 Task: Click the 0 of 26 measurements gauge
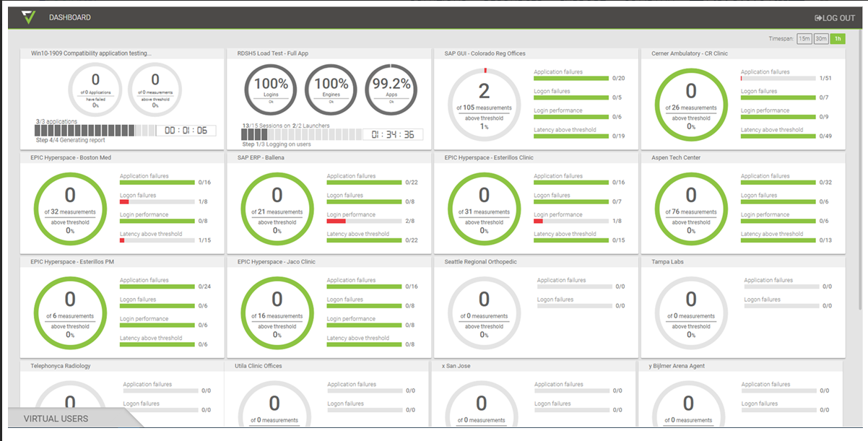point(691,103)
